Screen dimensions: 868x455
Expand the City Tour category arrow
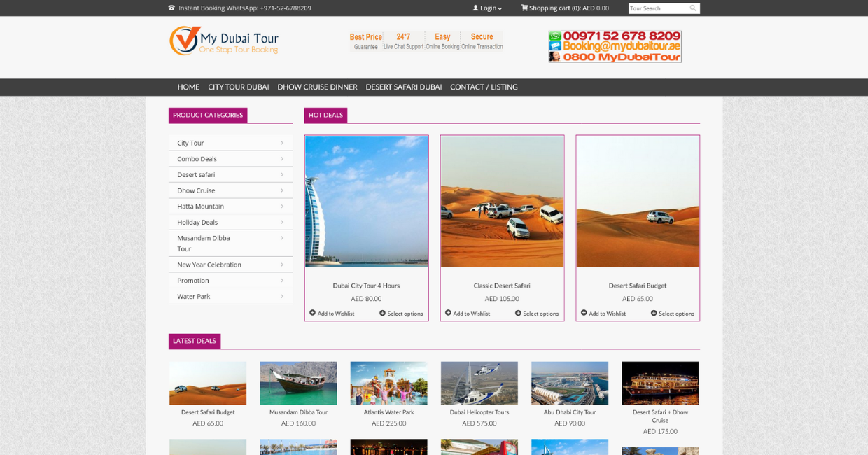pos(282,143)
